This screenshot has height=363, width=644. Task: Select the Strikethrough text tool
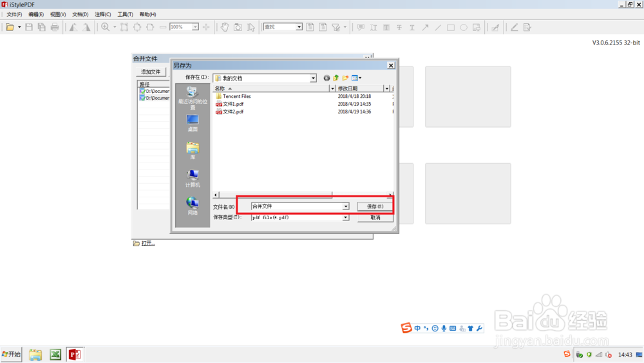(399, 27)
